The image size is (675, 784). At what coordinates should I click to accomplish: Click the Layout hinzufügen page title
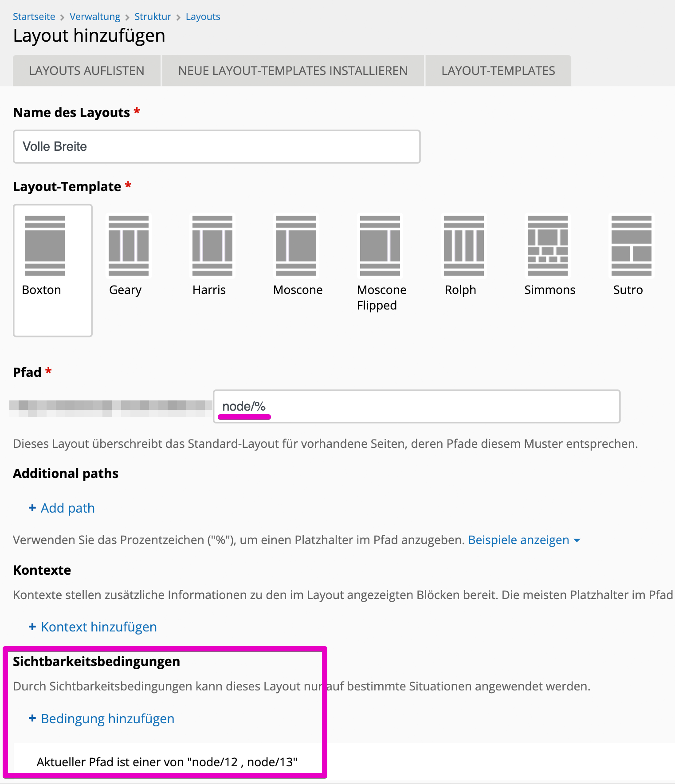(89, 35)
